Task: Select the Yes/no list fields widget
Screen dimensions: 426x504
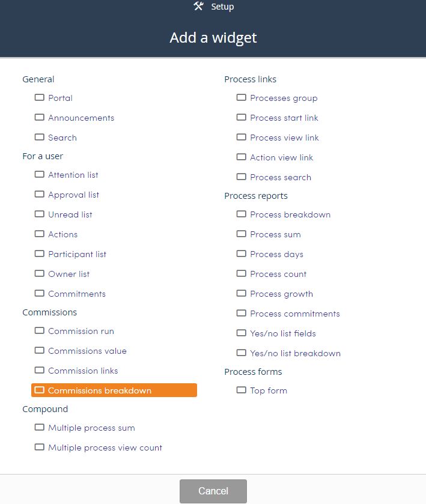Action: coord(242,333)
